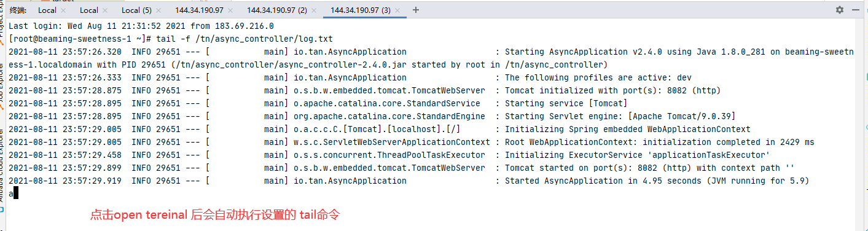Select the 144.34.190.97 (3) tab
This screenshot has height=231, width=868.
tap(361, 10)
